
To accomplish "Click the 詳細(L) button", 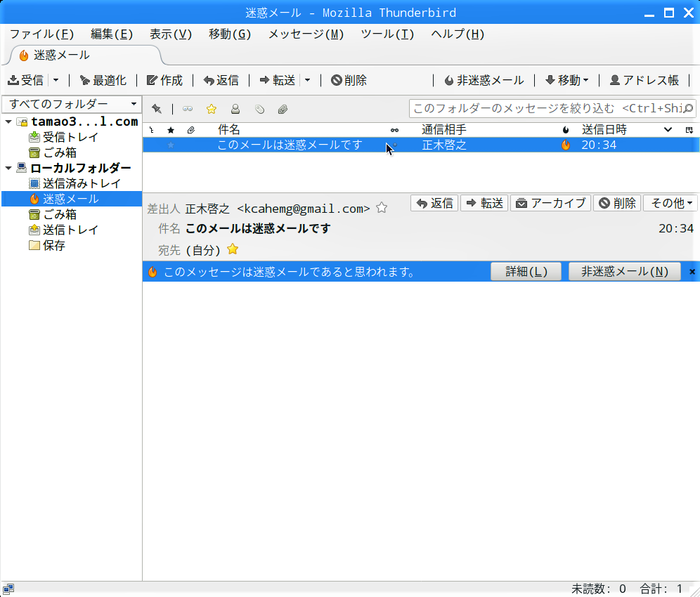I will point(526,271).
